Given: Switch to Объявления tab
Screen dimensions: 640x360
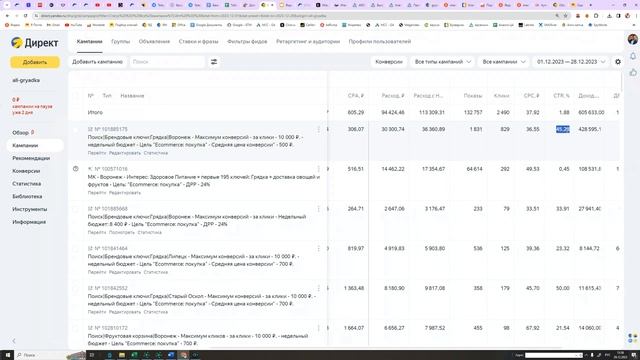Looking at the screenshot, I should (x=154, y=42).
